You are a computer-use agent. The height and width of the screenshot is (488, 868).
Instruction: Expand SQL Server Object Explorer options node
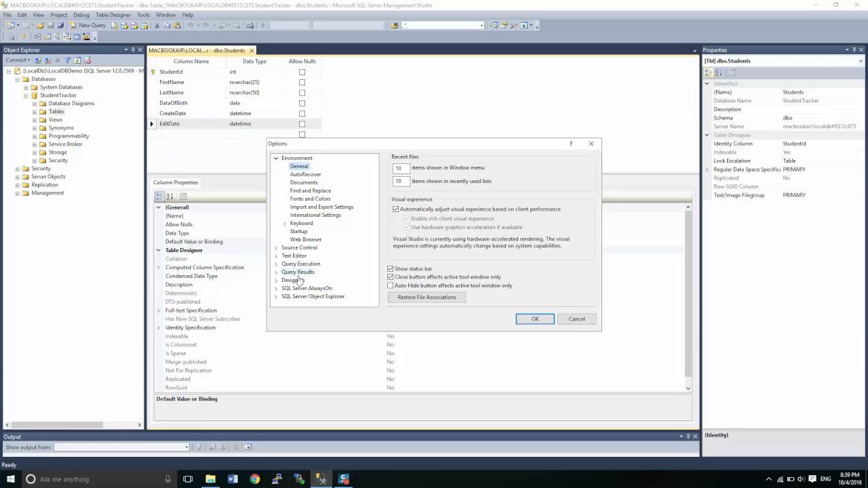point(276,296)
